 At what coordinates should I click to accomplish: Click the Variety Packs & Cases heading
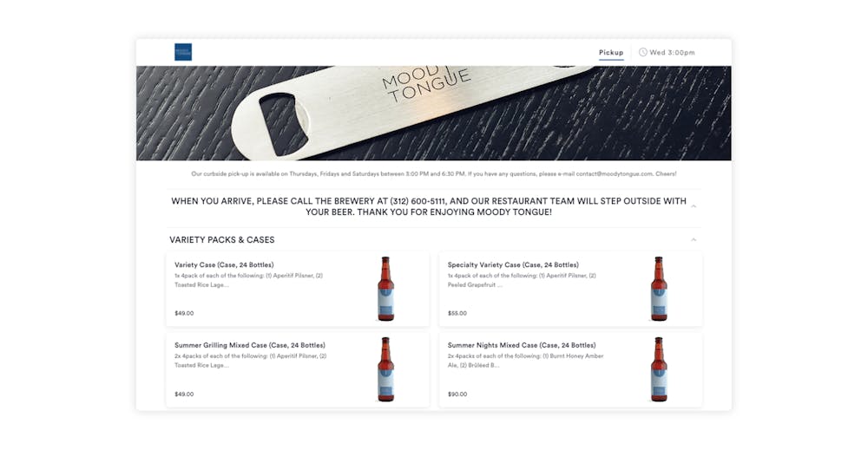[x=222, y=240]
